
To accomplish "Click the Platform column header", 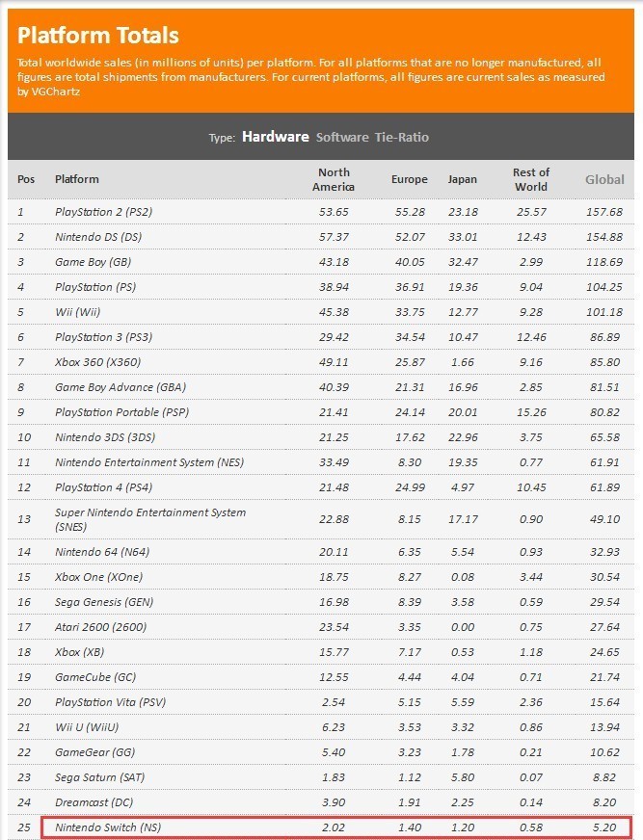I will point(77,179).
